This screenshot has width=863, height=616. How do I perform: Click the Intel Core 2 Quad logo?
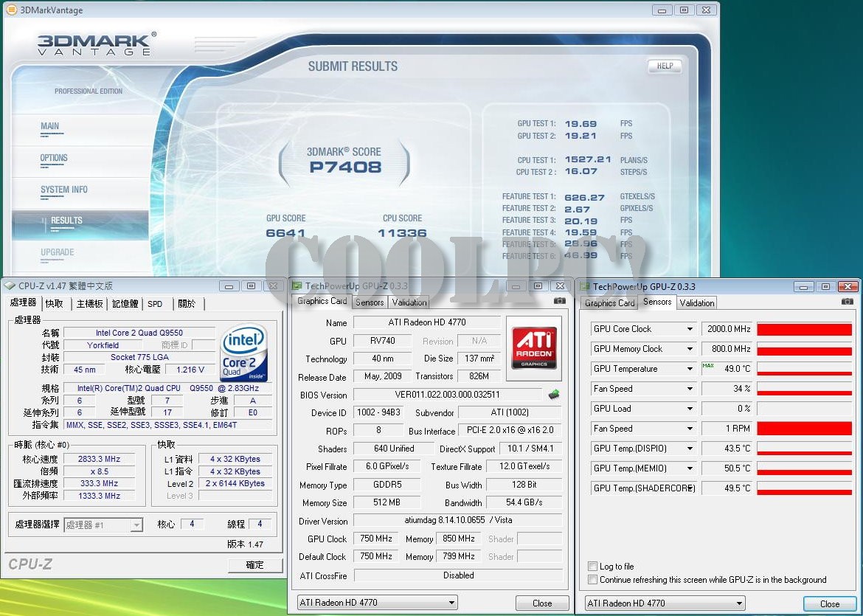[244, 353]
